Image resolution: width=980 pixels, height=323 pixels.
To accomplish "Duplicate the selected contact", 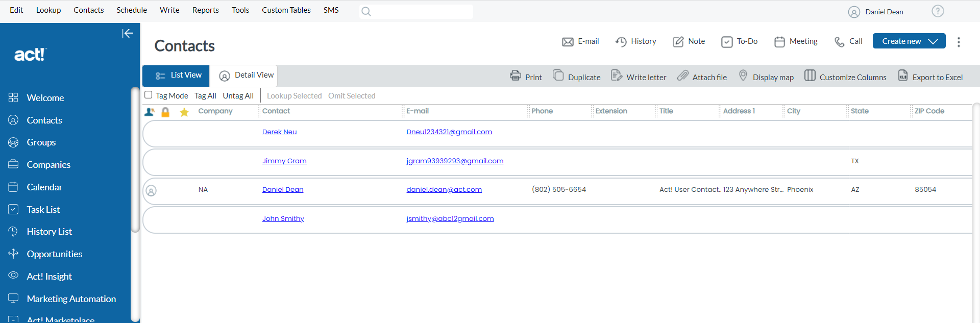I will click(x=576, y=77).
